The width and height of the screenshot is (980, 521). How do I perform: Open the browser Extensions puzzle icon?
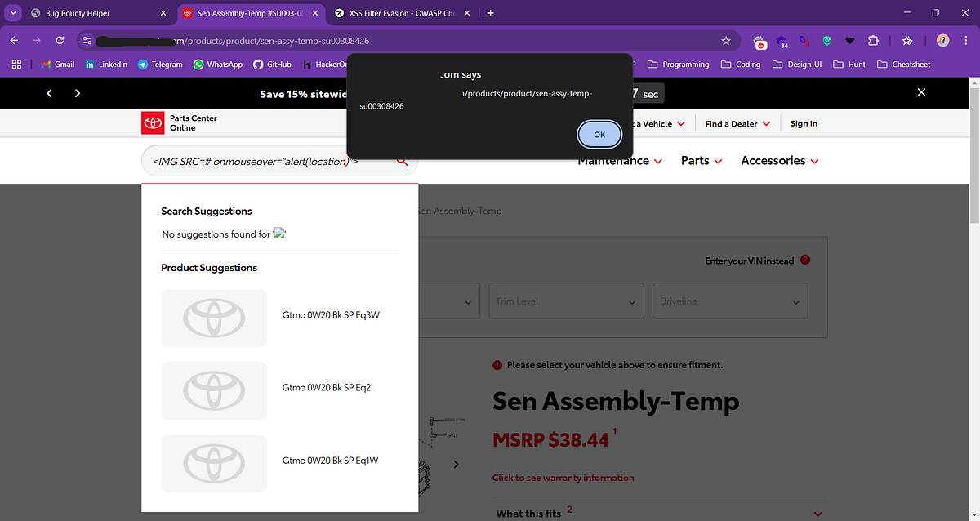tap(874, 39)
